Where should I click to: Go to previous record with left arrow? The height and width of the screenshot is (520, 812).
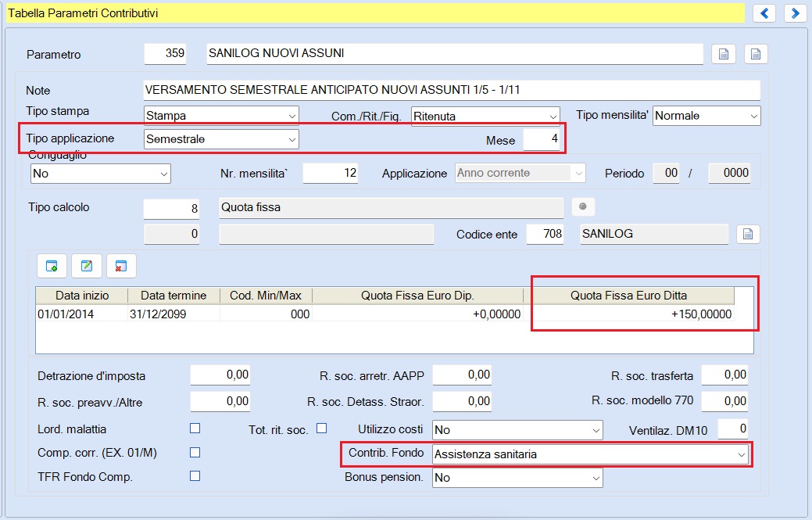764,13
